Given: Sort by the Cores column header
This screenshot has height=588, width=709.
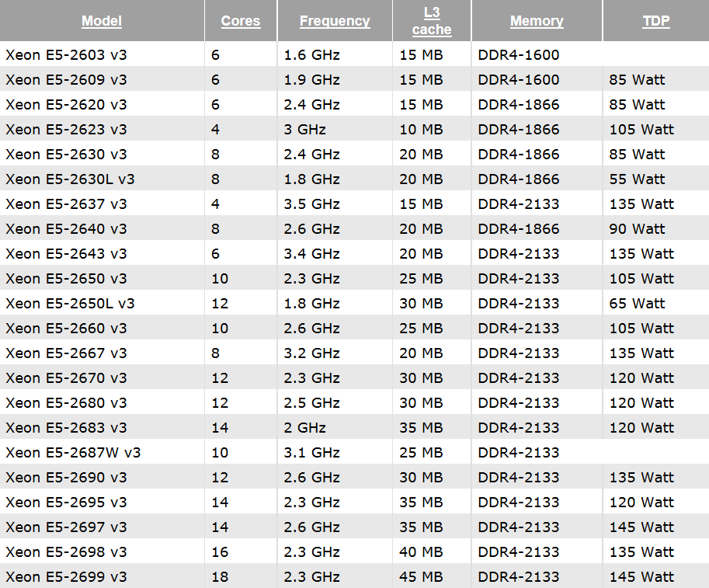Looking at the screenshot, I should click(241, 21).
